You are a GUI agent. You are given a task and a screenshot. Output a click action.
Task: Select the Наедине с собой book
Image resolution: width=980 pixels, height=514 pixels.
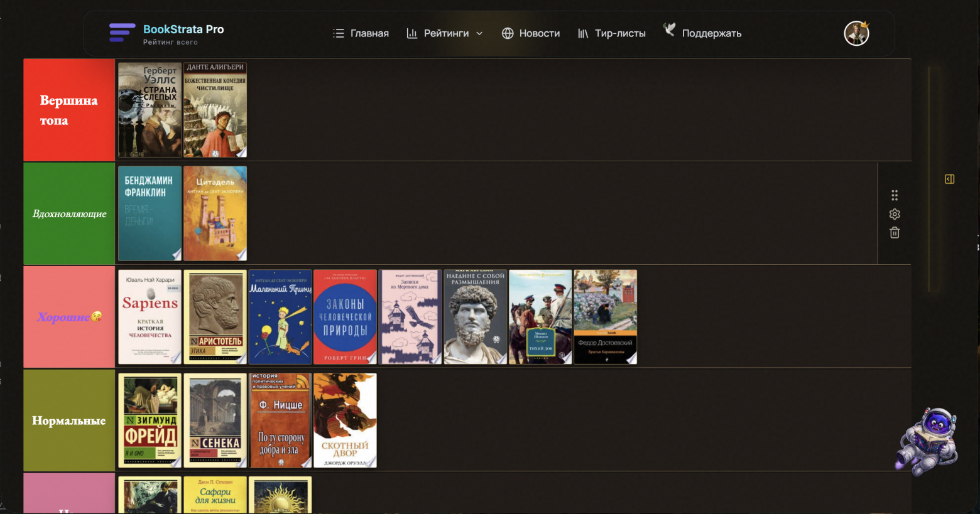point(476,317)
